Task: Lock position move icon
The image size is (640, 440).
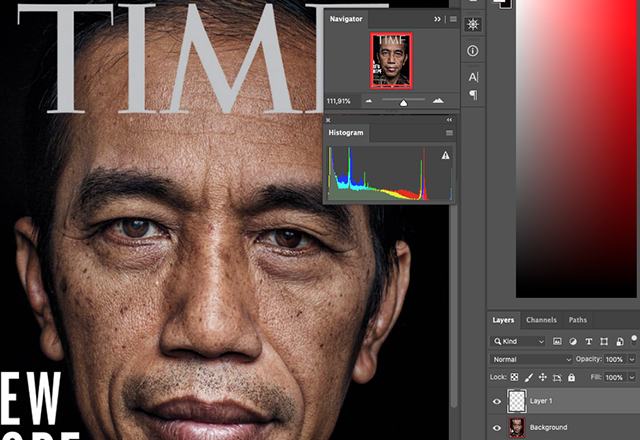Action: 542,377
